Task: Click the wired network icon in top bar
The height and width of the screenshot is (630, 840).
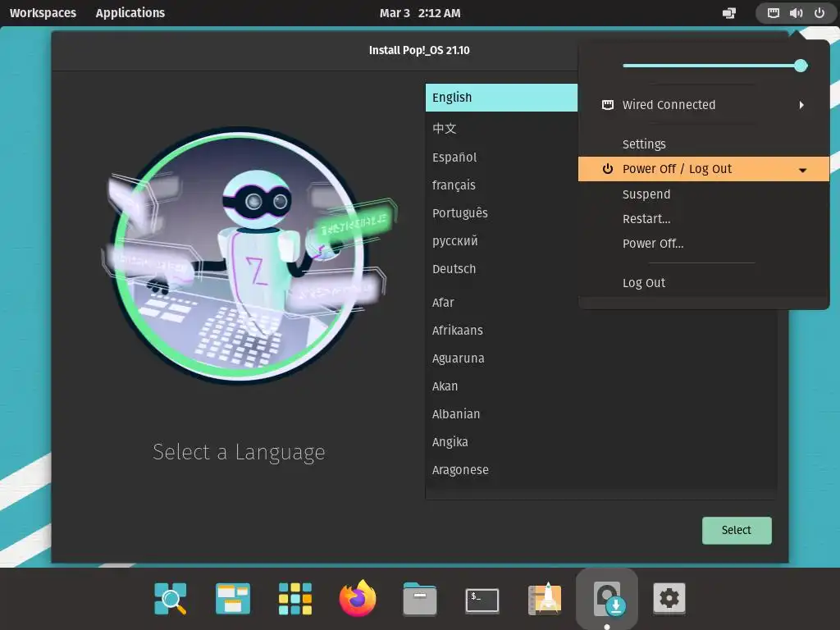Action: pos(773,13)
